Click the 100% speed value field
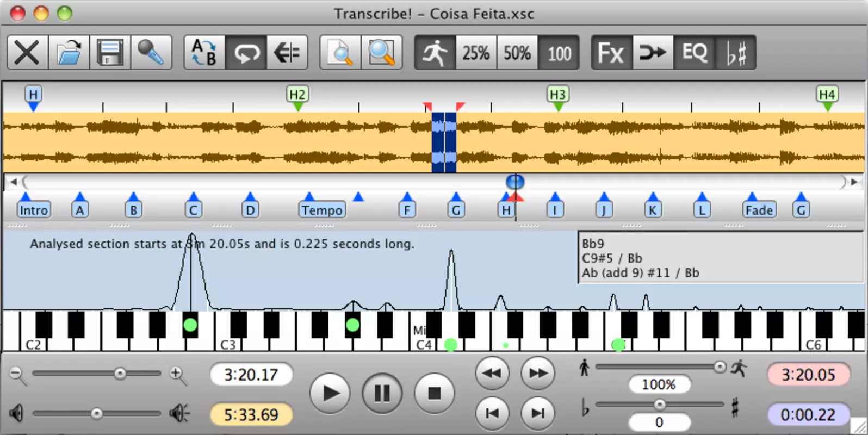The width and height of the screenshot is (868, 435). click(x=659, y=384)
